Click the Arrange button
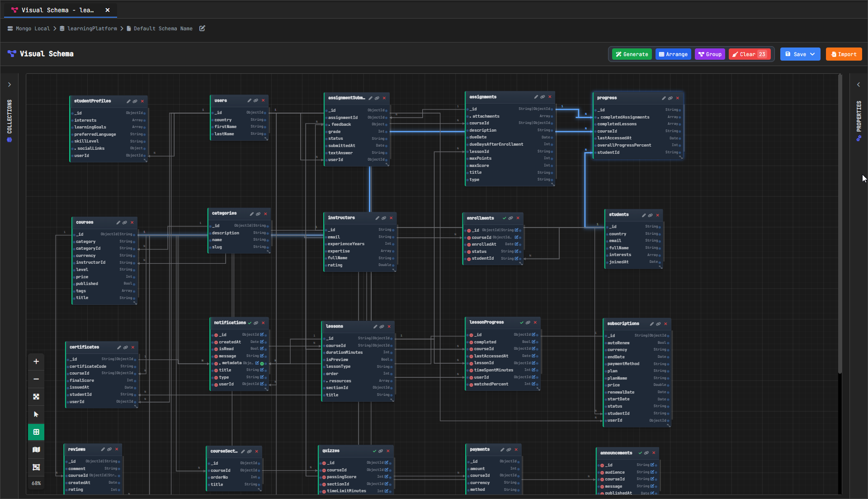Image resolution: width=868 pixels, height=499 pixels. [x=673, y=54]
